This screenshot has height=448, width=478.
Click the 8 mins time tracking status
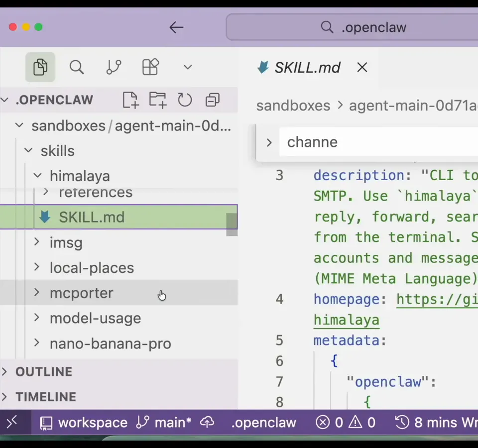[x=436, y=423]
